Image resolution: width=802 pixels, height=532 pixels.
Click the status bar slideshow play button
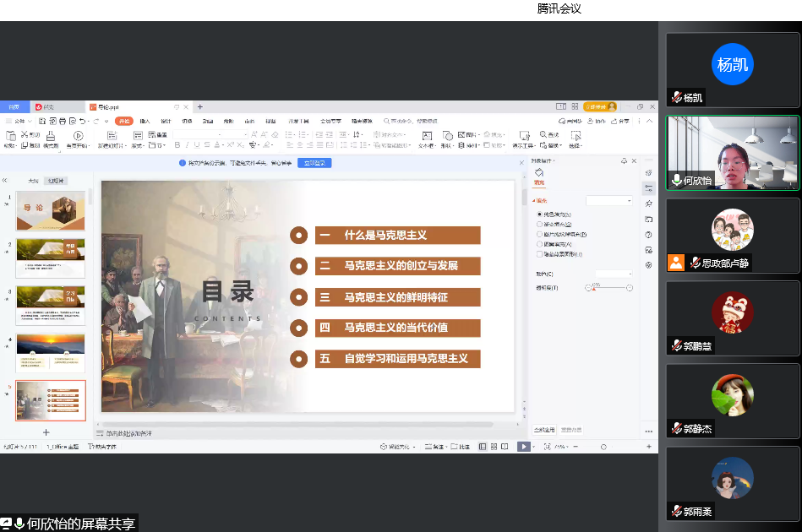click(523, 447)
